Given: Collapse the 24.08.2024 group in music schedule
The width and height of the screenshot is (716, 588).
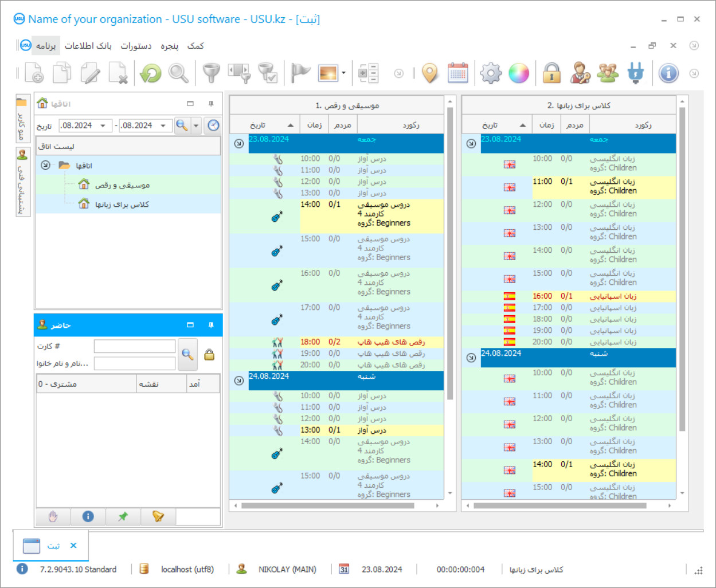Looking at the screenshot, I should 239,381.
